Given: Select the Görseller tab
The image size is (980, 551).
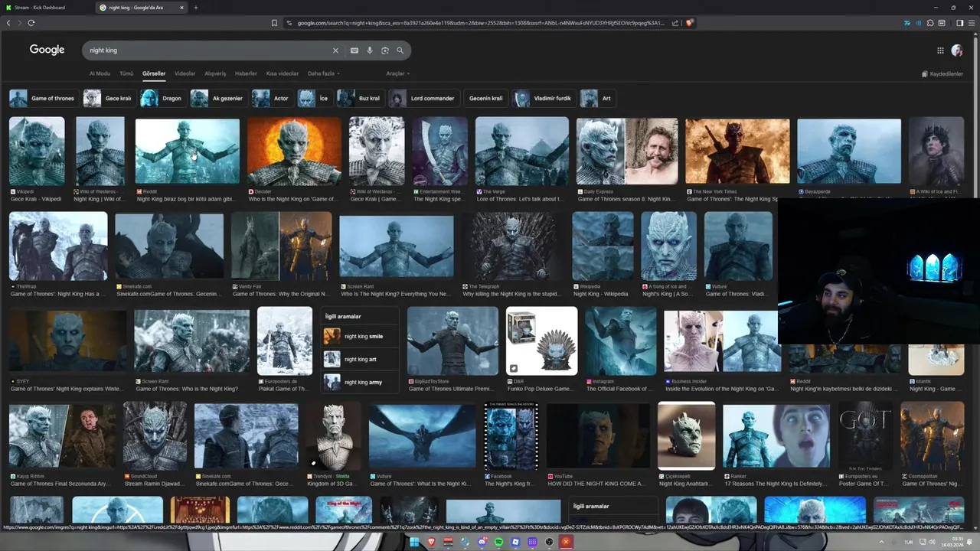Looking at the screenshot, I should point(154,73).
